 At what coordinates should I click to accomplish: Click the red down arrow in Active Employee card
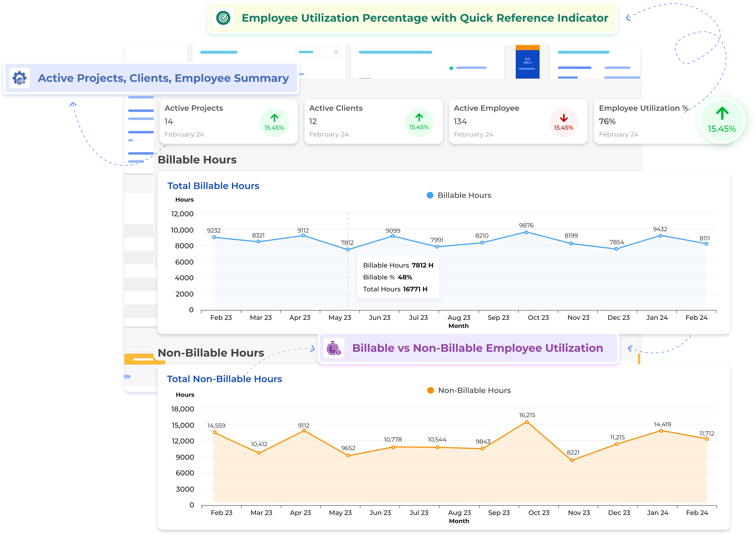click(563, 118)
